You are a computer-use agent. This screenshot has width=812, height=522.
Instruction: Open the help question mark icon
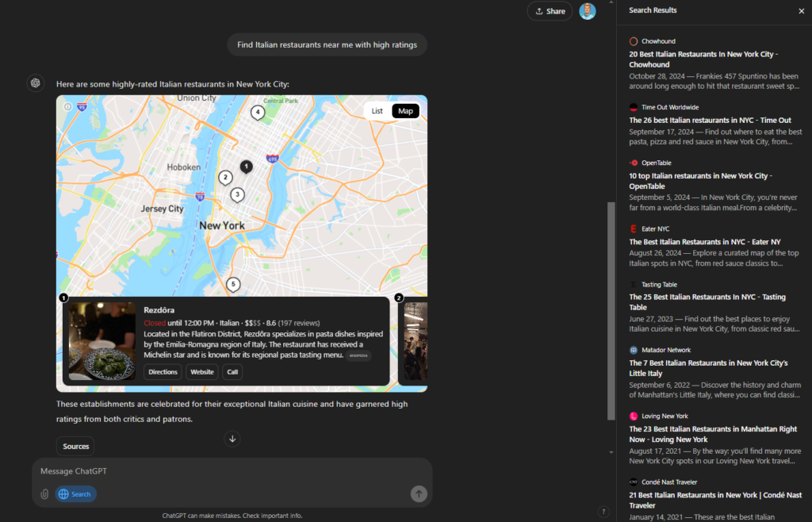click(603, 512)
